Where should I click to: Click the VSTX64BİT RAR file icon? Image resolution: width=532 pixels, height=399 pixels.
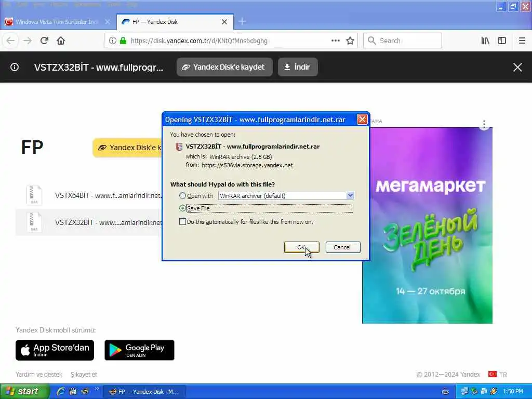(x=34, y=195)
